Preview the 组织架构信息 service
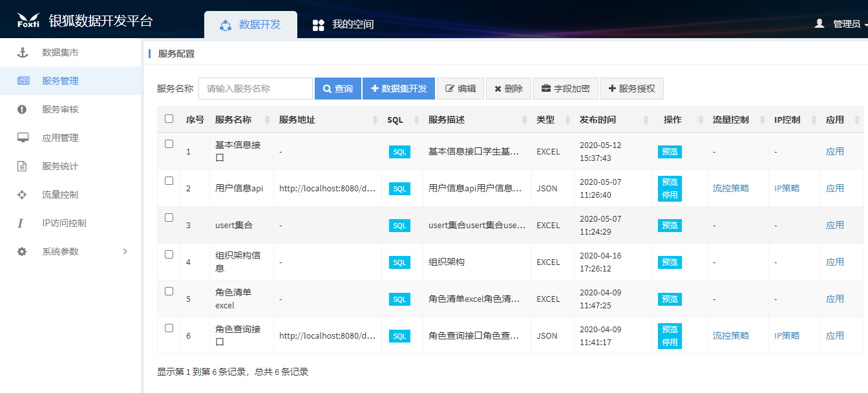868x393 pixels. pyautogui.click(x=670, y=262)
